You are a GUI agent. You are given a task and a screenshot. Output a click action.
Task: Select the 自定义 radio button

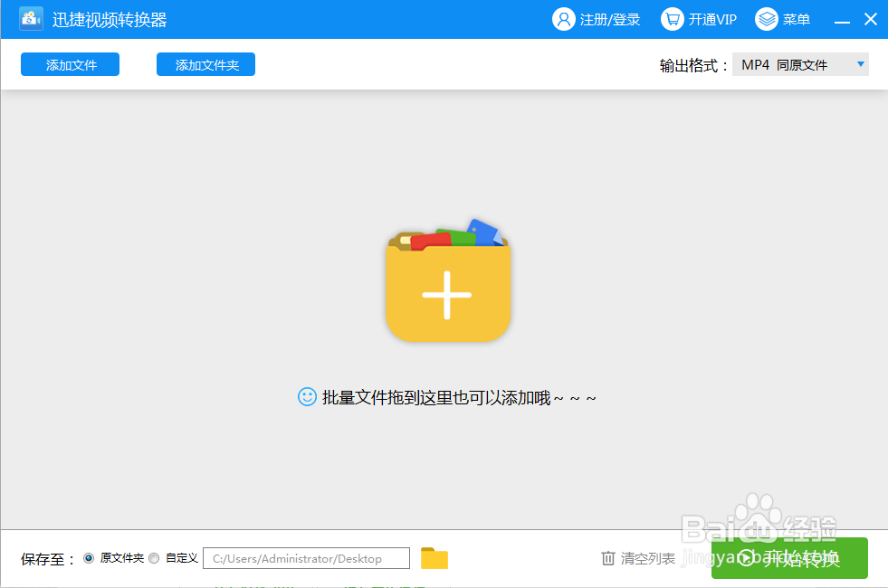point(154,558)
